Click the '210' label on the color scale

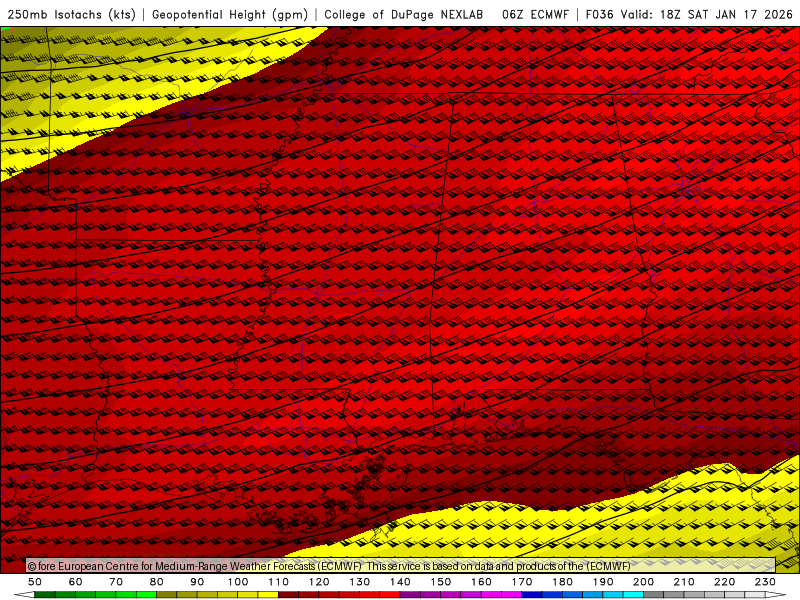click(x=684, y=582)
